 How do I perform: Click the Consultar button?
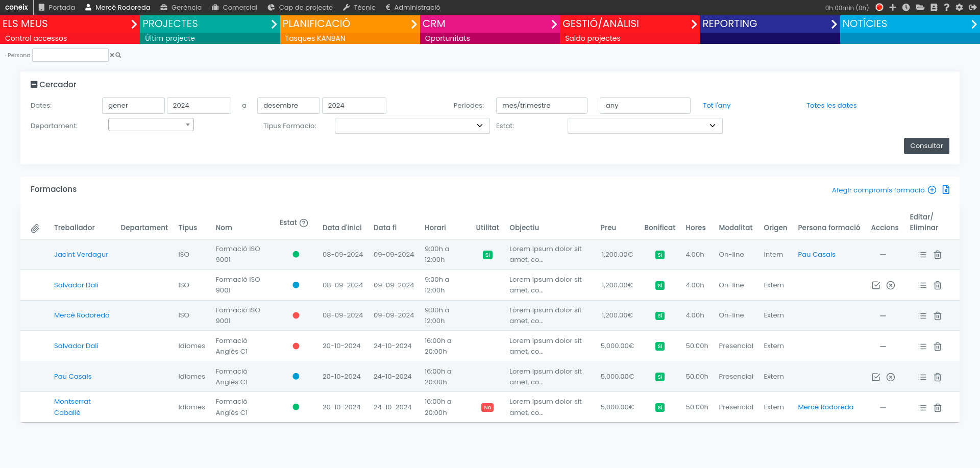click(926, 146)
